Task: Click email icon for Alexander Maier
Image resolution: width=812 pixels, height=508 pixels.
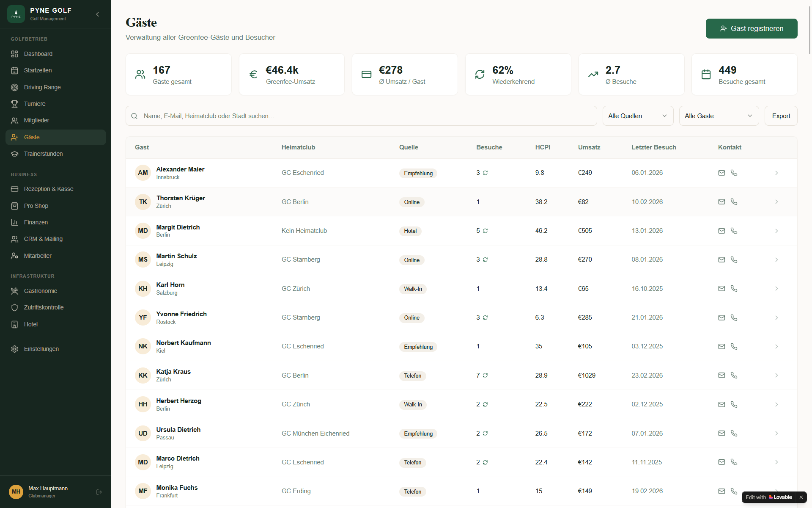Action: pyautogui.click(x=721, y=173)
